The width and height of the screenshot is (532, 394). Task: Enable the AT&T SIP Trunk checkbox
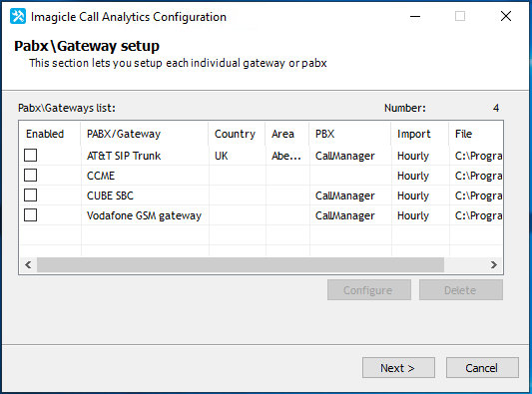click(x=31, y=156)
